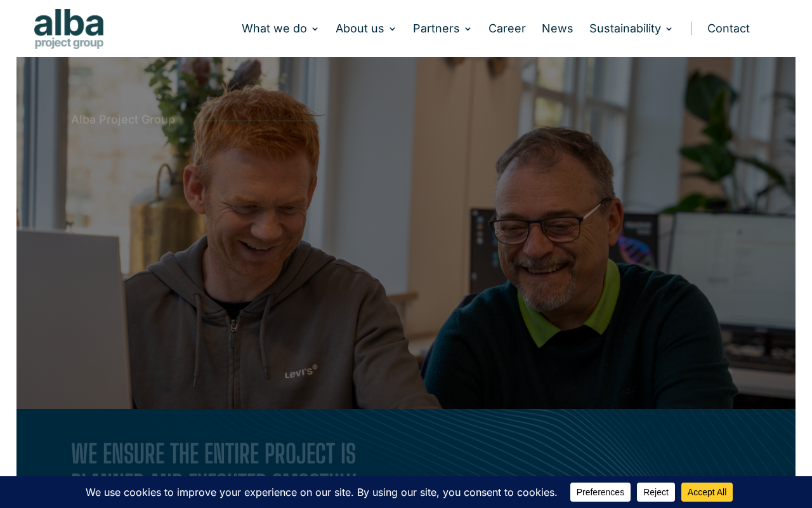812x508 pixels.
Task: Click the cookie consent message text
Action: [322, 492]
